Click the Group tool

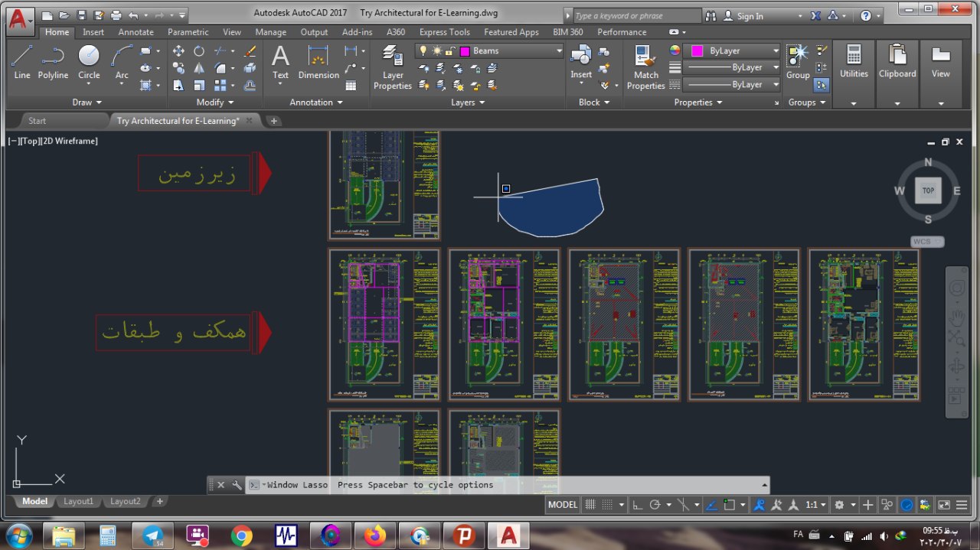798,62
